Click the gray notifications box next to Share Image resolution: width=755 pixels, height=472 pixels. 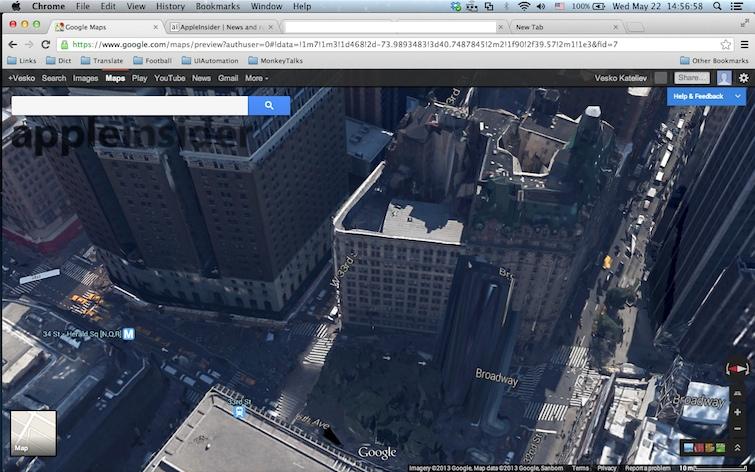pos(661,78)
